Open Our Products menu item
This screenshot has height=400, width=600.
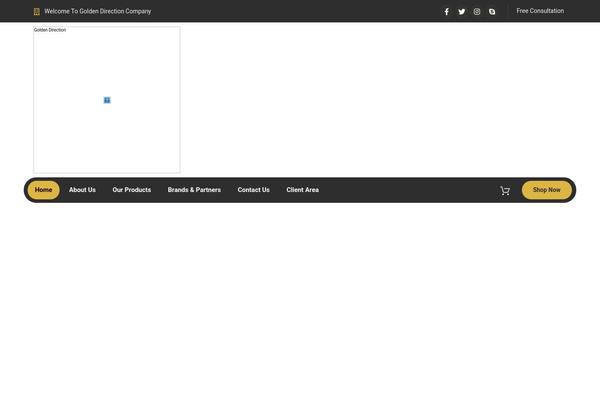pyautogui.click(x=132, y=190)
